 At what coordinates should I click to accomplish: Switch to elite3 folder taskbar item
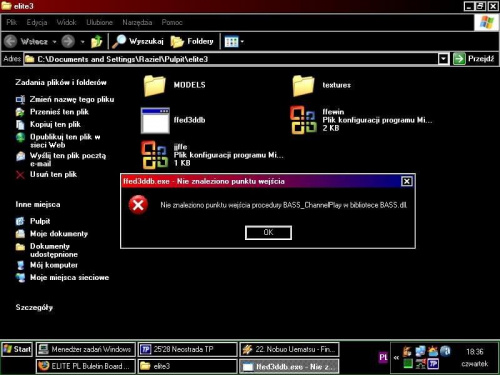click(x=187, y=366)
